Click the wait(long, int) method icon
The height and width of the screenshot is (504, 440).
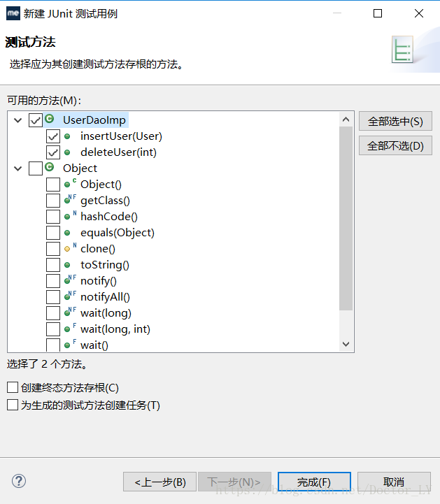(70, 328)
